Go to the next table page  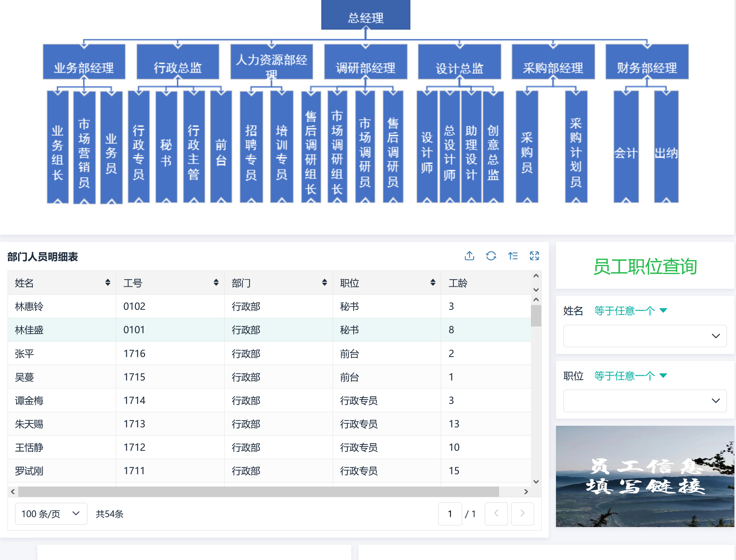(x=522, y=514)
